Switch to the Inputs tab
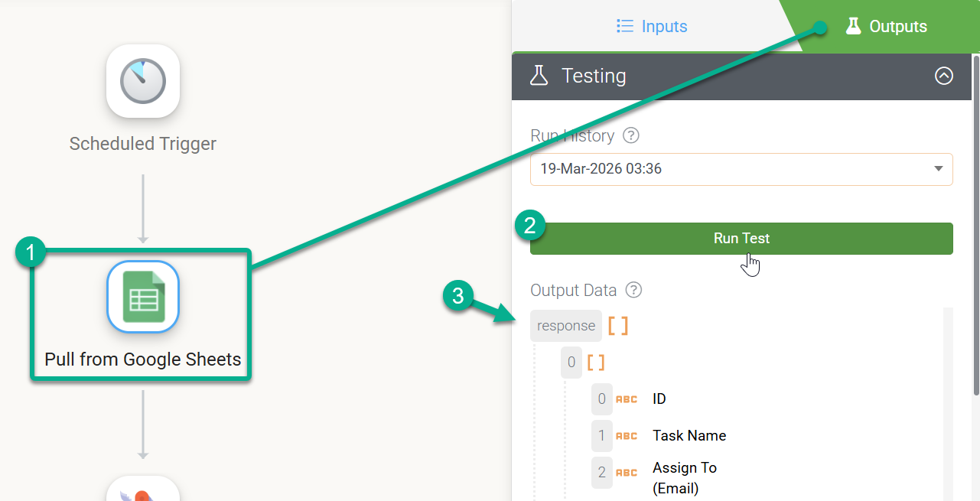This screenshot has width=980, height=501. [652, 27]
